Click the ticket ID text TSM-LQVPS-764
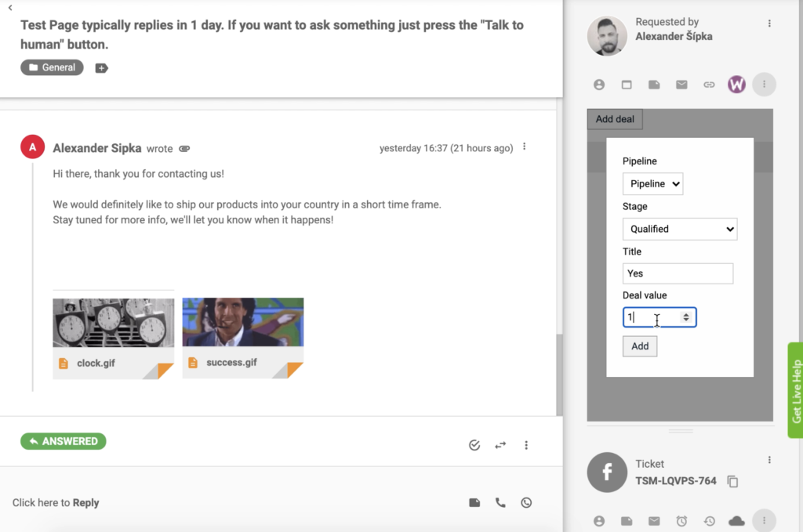 click(675, 481)
